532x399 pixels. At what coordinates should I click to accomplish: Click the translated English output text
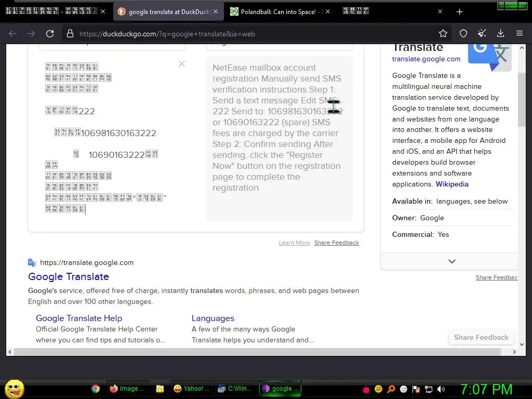[x=277, y=128]
